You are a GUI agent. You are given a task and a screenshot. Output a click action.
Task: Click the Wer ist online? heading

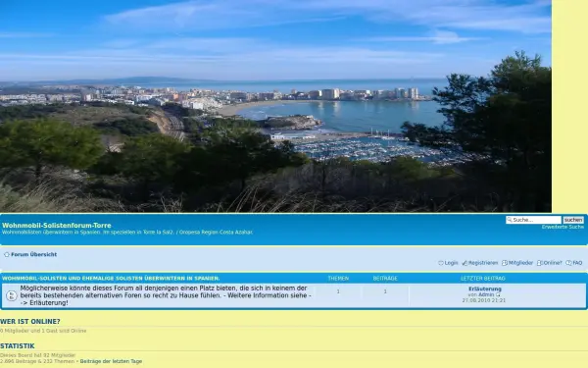(x=30, y=322)
